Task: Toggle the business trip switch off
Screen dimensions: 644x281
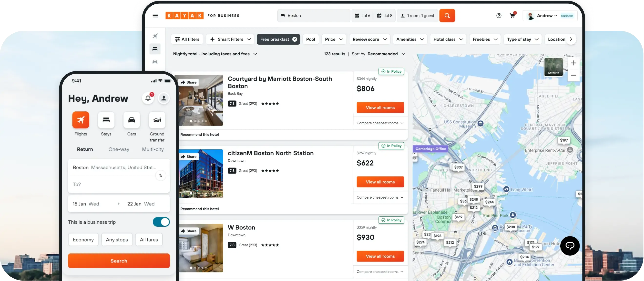Action: click(x=161, y=222)
